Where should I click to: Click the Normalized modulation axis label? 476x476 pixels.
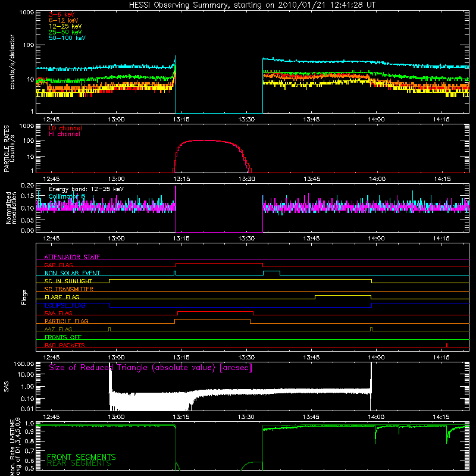pyautogui.click(x=11, y=208)
